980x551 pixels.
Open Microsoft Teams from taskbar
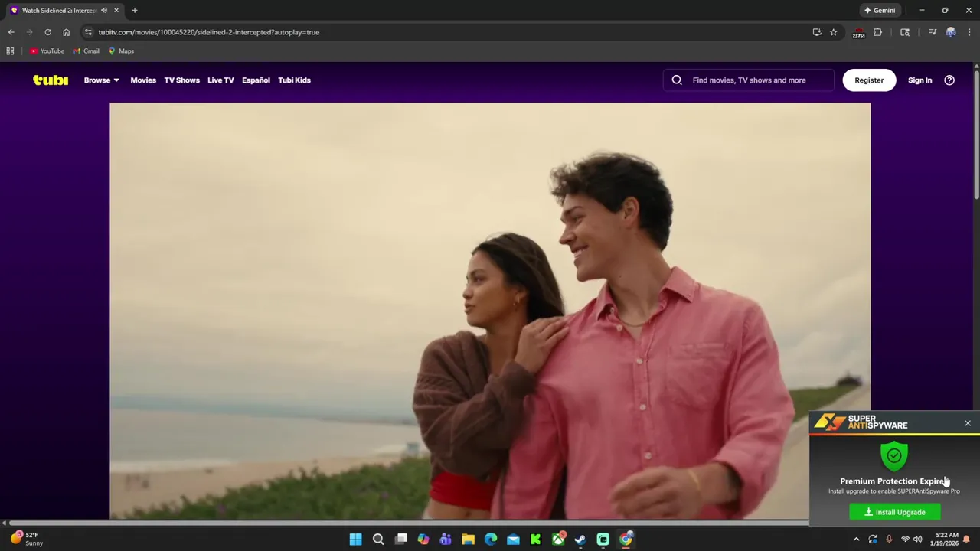[446, 540]
